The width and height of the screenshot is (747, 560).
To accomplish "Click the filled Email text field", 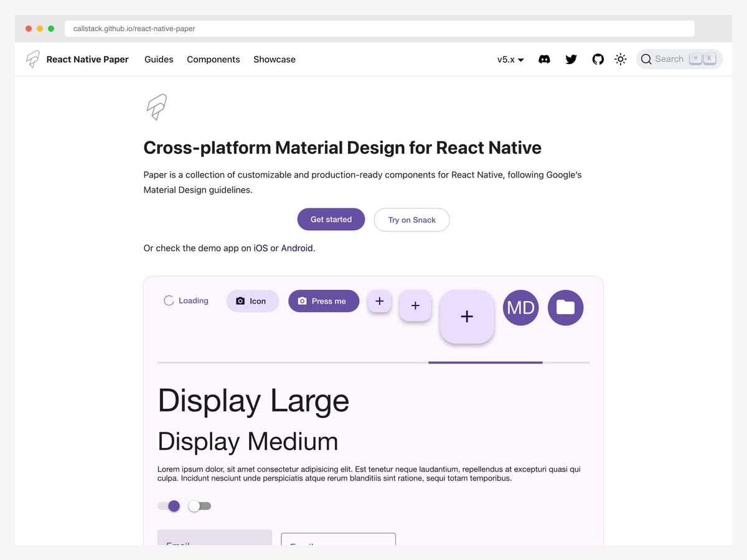I will [215, 538].
